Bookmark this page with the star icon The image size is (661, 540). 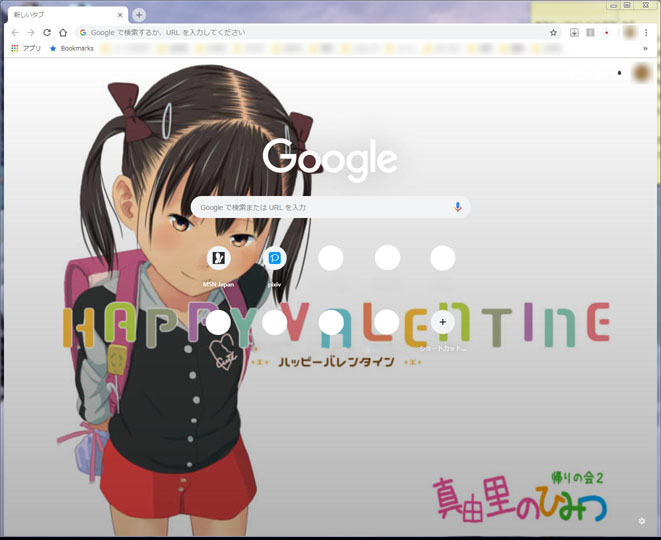click(553, 32)
